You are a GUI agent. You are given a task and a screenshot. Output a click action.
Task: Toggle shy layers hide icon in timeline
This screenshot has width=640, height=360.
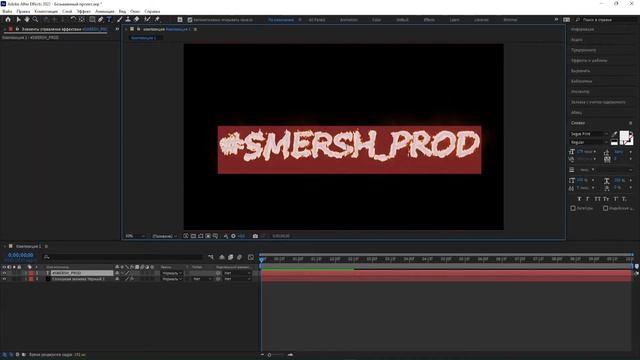[x=222, y=257]
